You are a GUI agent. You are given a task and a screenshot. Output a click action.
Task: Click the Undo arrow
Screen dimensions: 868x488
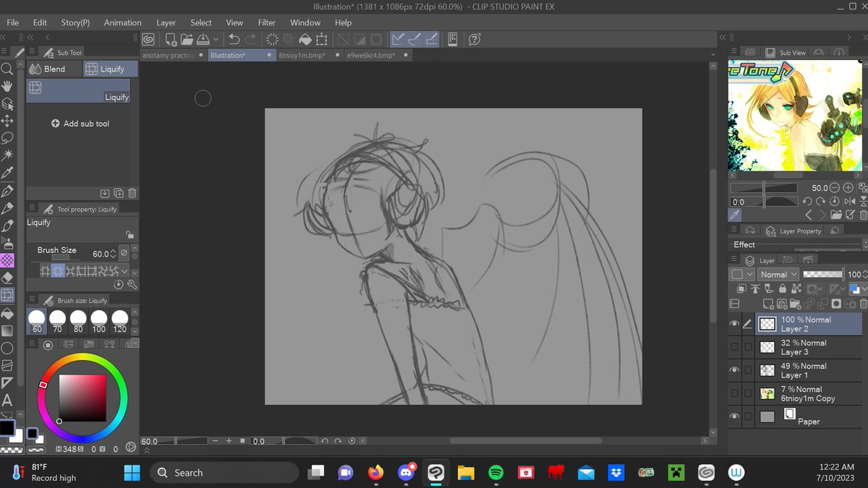point(234,39)
